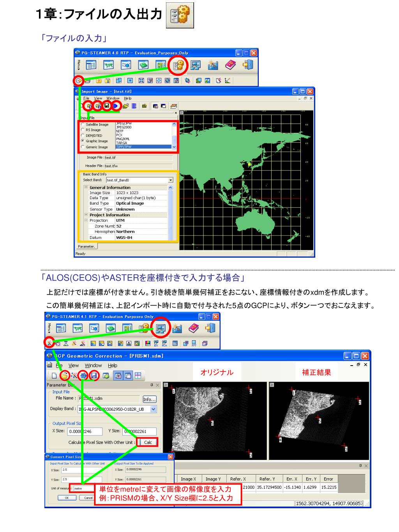This screenshot has width=399, height=532.
Task: Collapse the Projection tree node
Action: pos(86,220)
